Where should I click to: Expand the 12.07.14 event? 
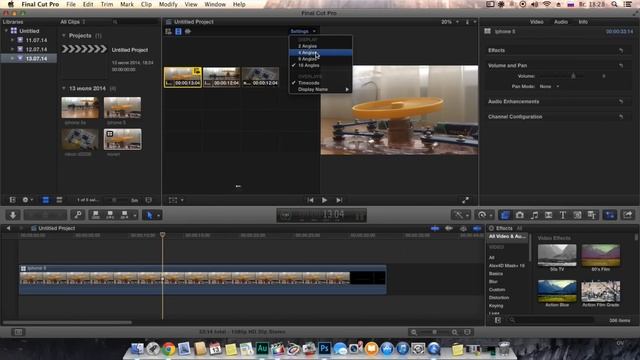click(12, 49)
